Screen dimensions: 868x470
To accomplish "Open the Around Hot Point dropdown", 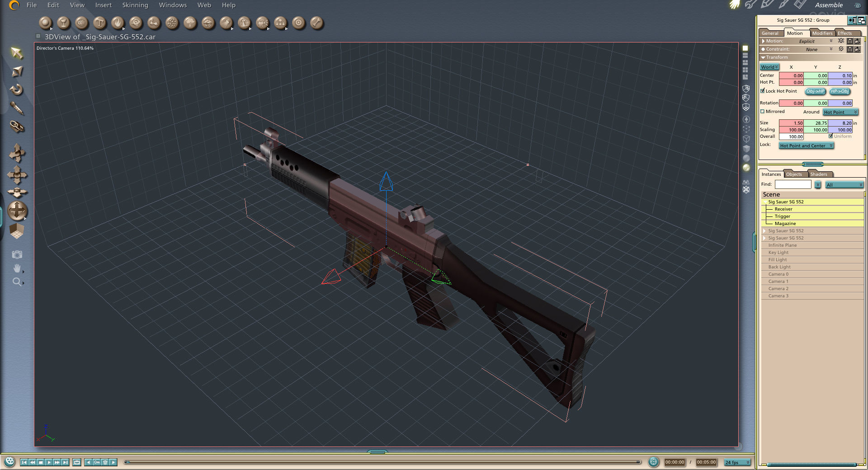I will click(x=840, y=112).
